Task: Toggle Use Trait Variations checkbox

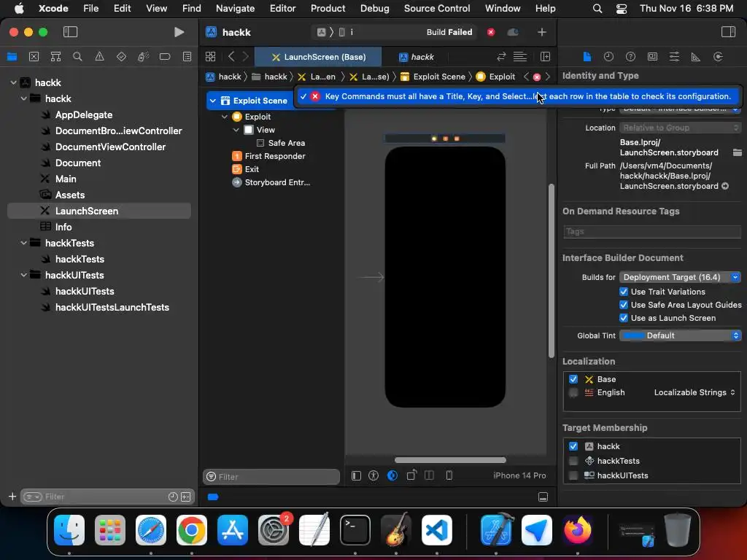Action: (x=623, y=292)
